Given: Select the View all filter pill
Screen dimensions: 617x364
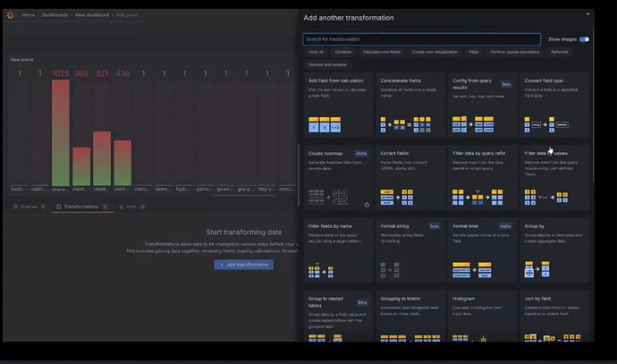Looking at the screenshot, I should pyautogui.click(x=316, y=52).
